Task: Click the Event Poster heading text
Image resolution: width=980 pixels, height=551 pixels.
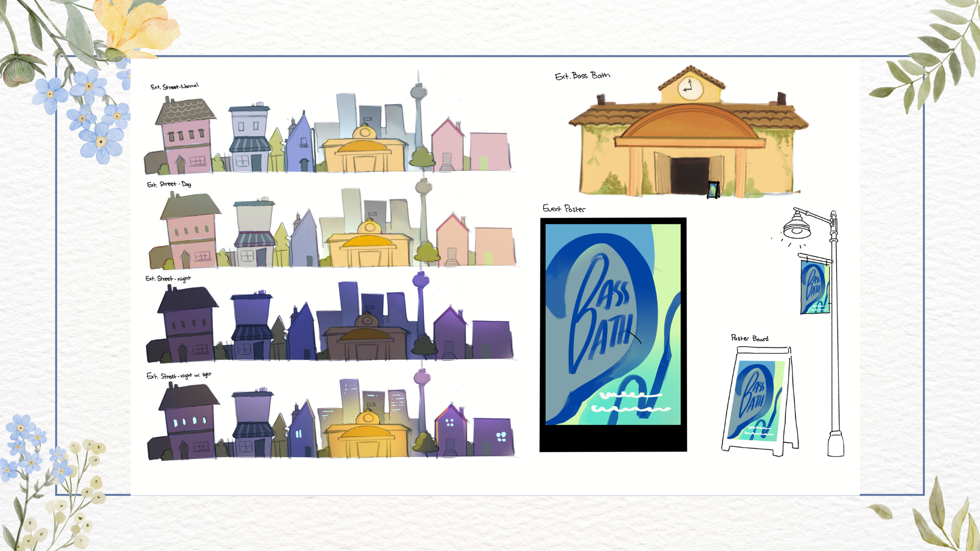Action: click(564, 209)
